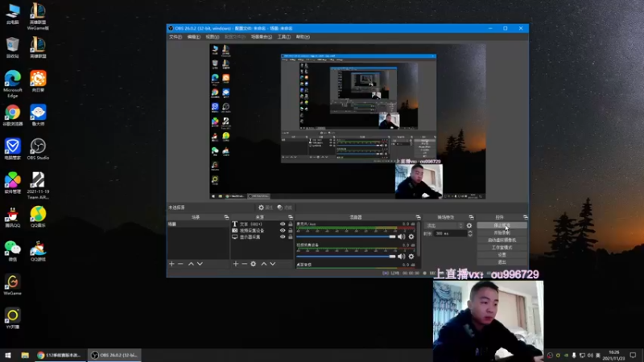Remove selected source with minus icon
The height and width of the screenshot is (362, 644).
(x=245, y=264)
